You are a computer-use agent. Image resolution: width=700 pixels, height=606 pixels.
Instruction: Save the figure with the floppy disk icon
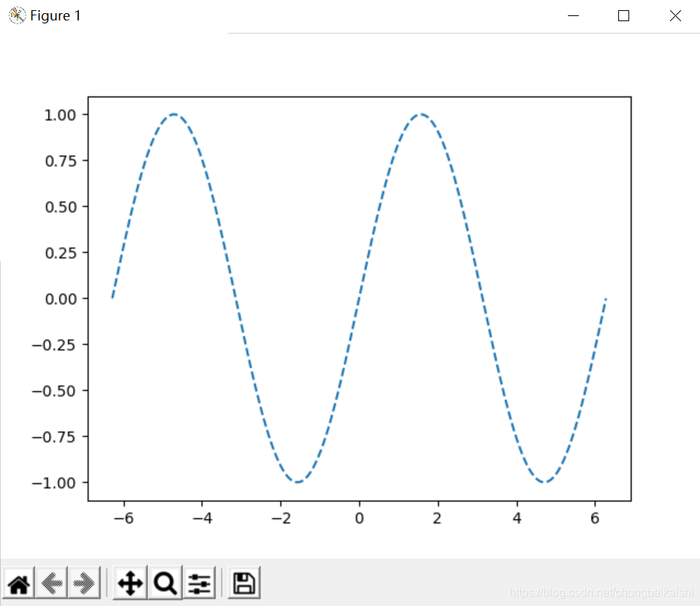point(245,583)
